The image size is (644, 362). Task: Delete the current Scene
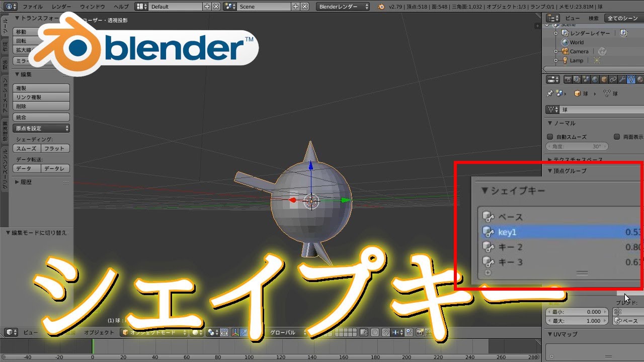[305, 7]
